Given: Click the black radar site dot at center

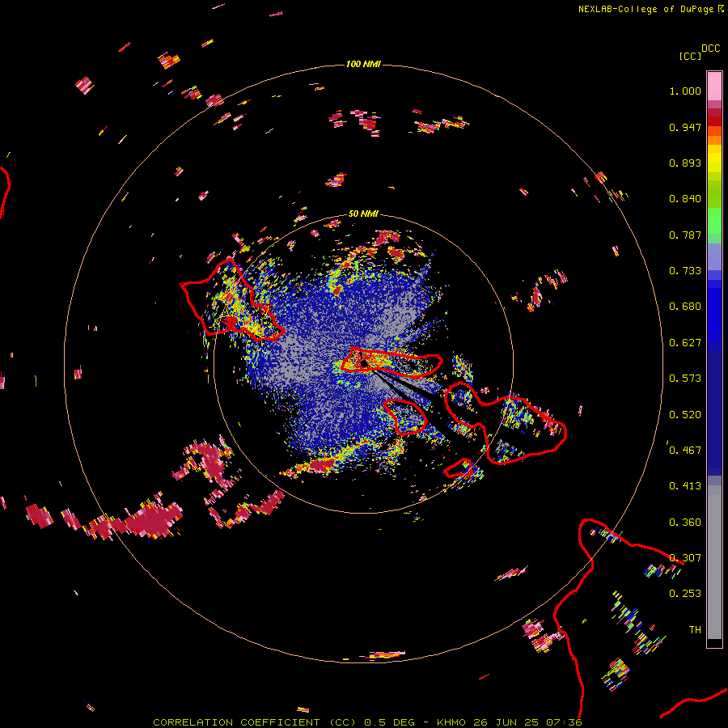Looking at the screenshot, I should point(364,363).
